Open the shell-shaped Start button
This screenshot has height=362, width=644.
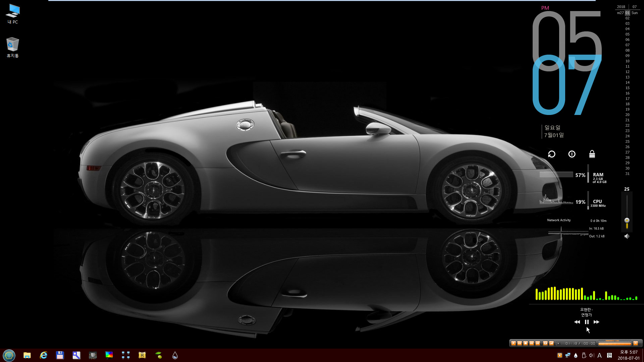[9, 355]
